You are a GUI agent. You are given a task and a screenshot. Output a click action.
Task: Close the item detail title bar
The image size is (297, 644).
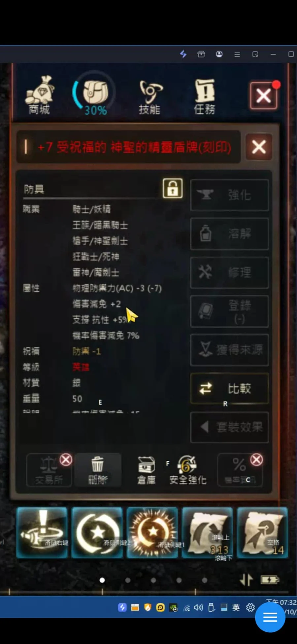(x=259, y=147)
